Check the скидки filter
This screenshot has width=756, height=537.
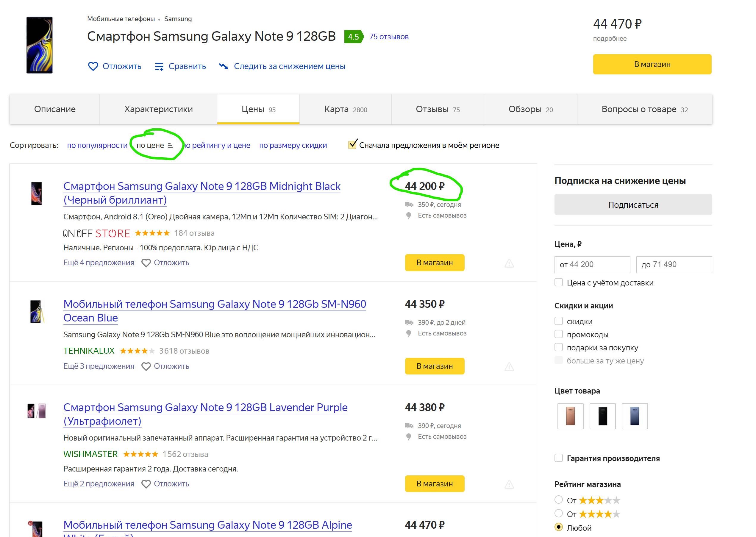558,321
